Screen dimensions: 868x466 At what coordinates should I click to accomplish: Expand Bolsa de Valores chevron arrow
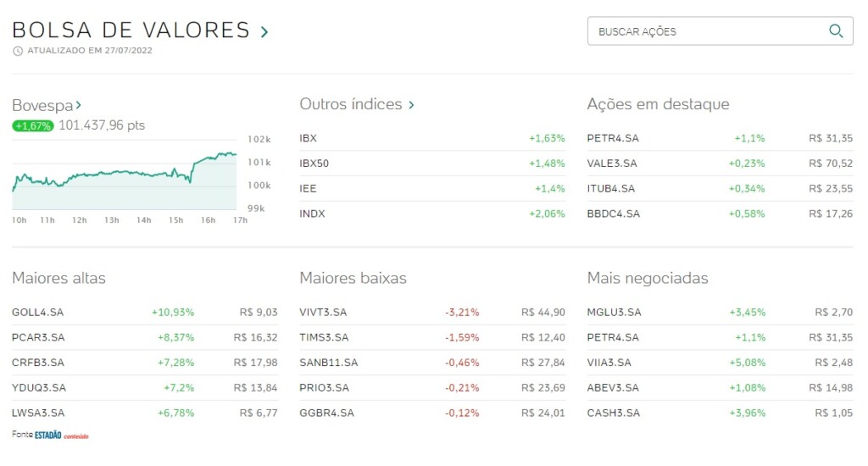pos(264,32)
